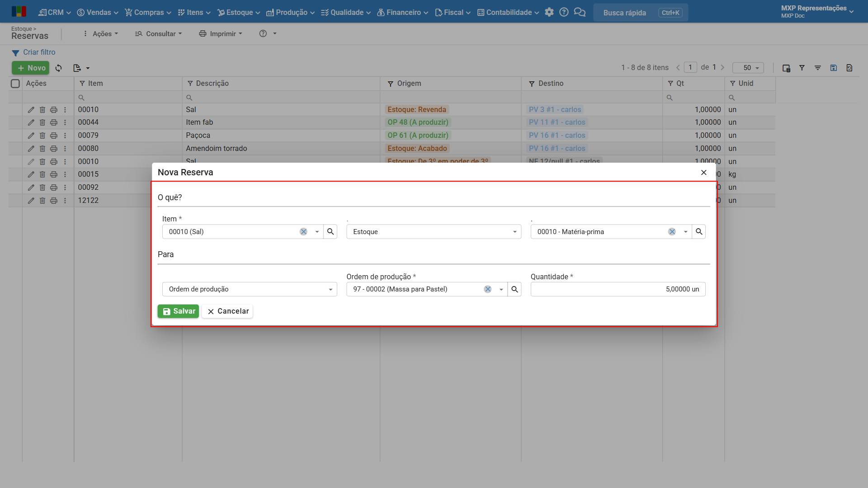Toggle the select-all checkbox in Ações header
868x488 pixels.
(x=15, y=84)
